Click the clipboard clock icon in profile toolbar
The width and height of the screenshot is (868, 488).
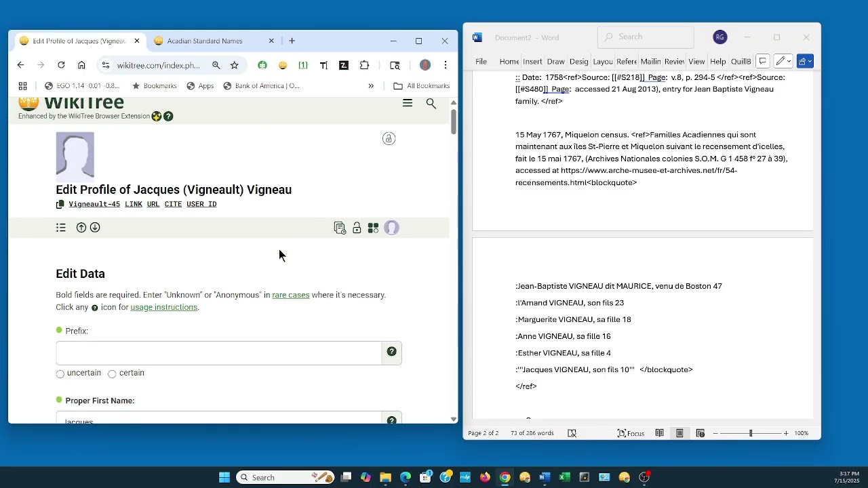point(340,228)
